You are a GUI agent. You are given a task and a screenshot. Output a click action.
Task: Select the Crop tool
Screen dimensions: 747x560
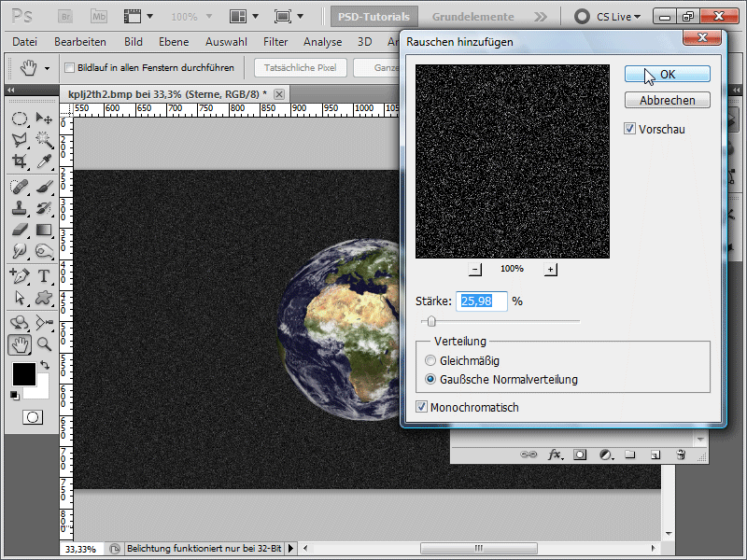[19, 161]
